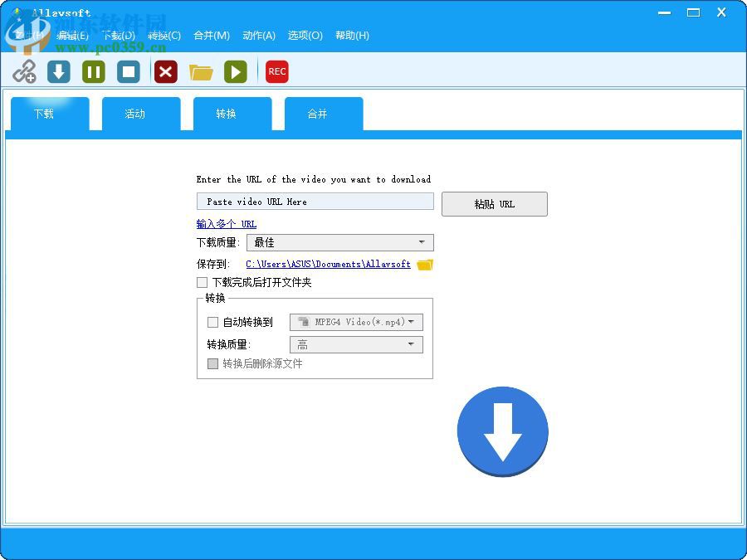Click the 粘贴 URL button

coord(494,203)
